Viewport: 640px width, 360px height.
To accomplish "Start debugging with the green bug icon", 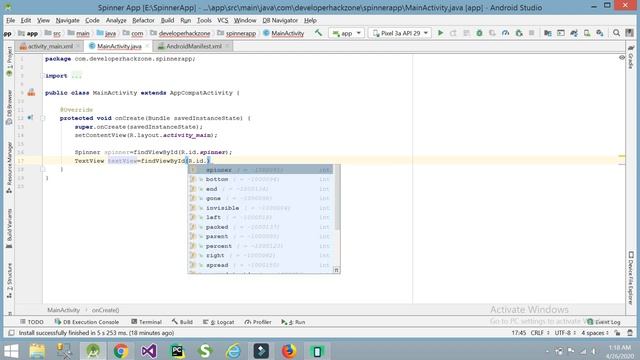I will point(479,33).
